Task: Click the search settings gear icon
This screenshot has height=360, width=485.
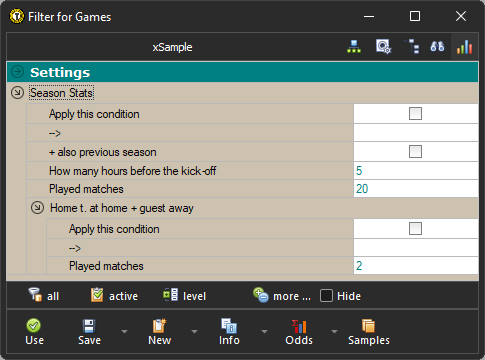Action: tap(383, 47)
